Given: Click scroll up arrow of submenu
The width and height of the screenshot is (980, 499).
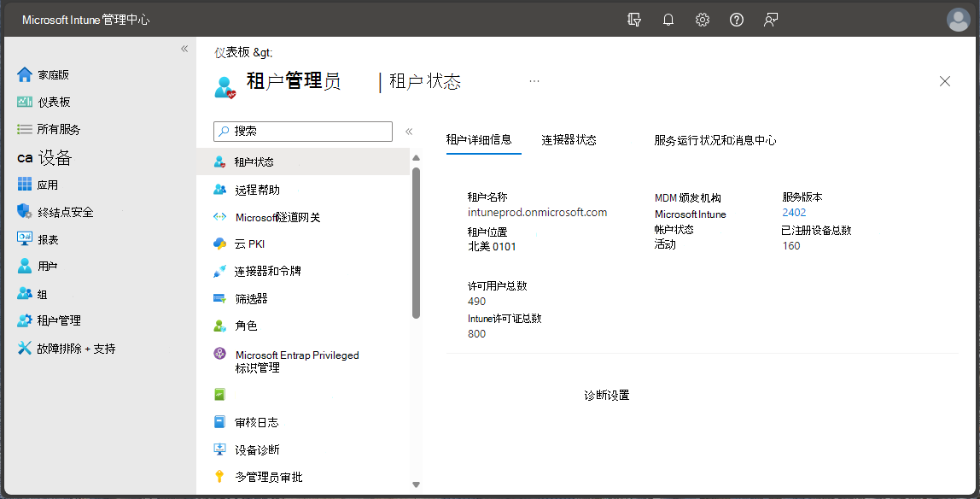Looking at the screenshot, I should point(417,157).
